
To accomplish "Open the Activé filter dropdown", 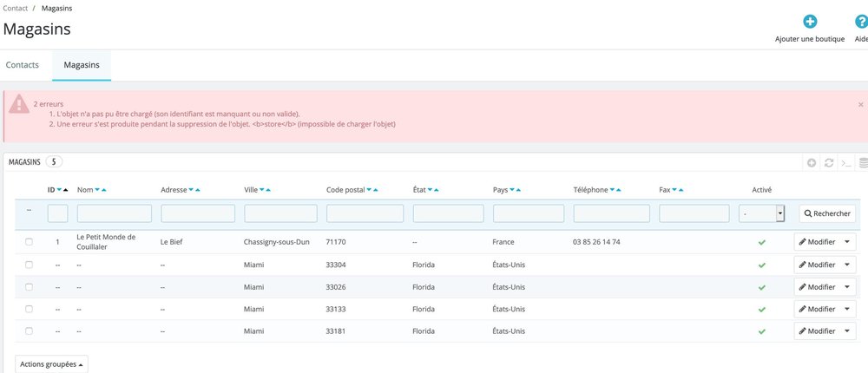I will (x=762, y=213).
